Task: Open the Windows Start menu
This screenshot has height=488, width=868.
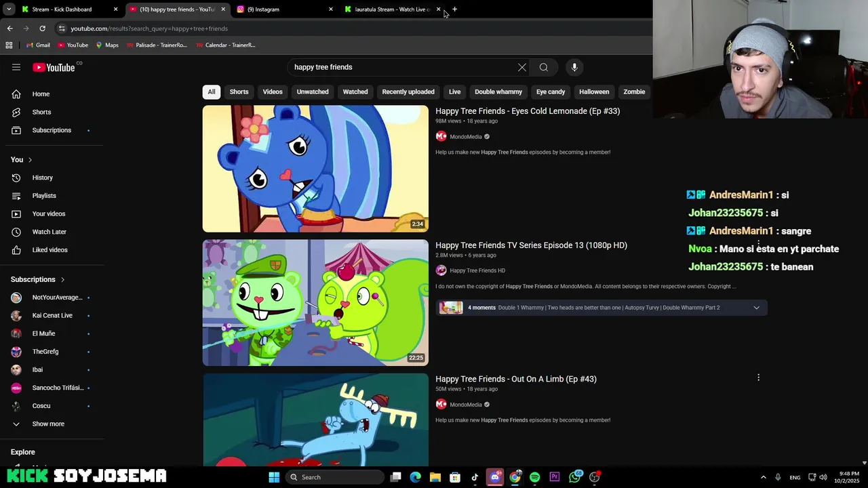Action: click(x=274, y=477)
